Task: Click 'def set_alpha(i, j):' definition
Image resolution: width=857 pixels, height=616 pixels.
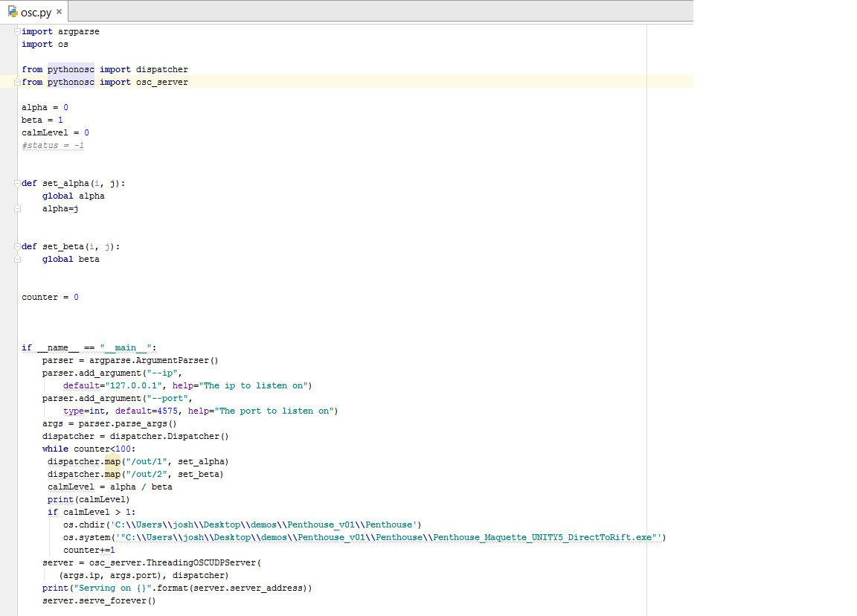Action: point(73,183)
